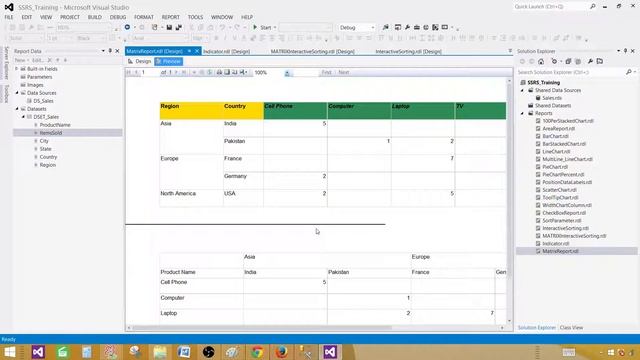Click the Preview view button
The image size is (640, 360).
169,61
